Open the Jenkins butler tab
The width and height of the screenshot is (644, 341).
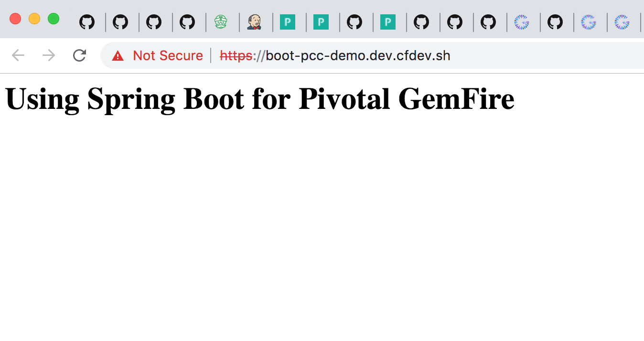click(254, 22)
